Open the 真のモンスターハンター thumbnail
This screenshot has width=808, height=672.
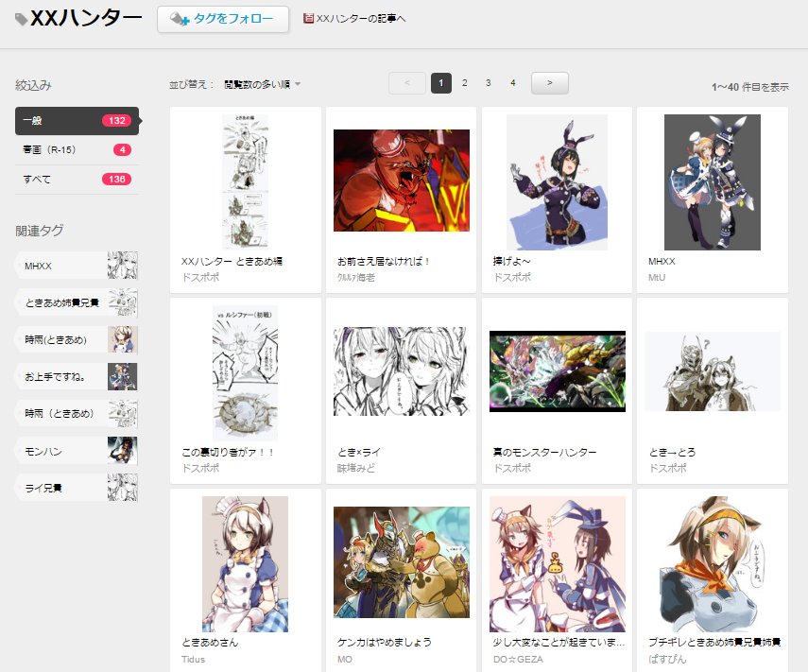click(x=557, y=371)
